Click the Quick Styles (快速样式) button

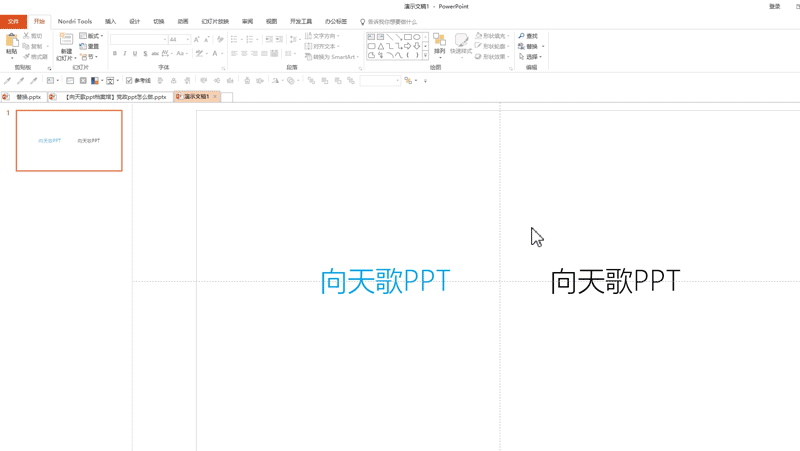point(461,45)
